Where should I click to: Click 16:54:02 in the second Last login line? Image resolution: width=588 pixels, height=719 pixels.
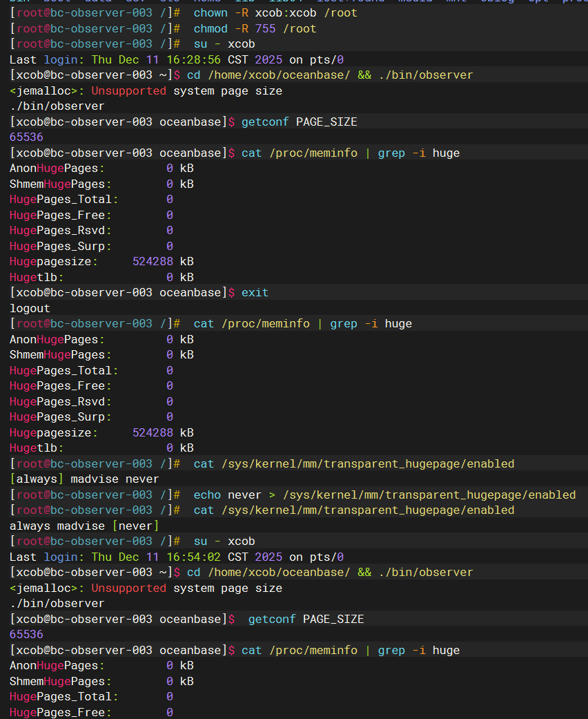[x=193, y=557]
